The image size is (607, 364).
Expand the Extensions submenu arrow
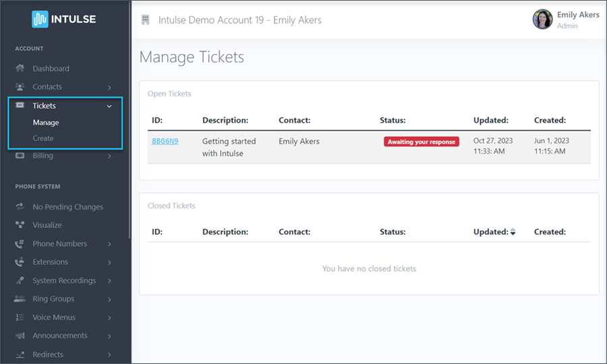[109, 262]
